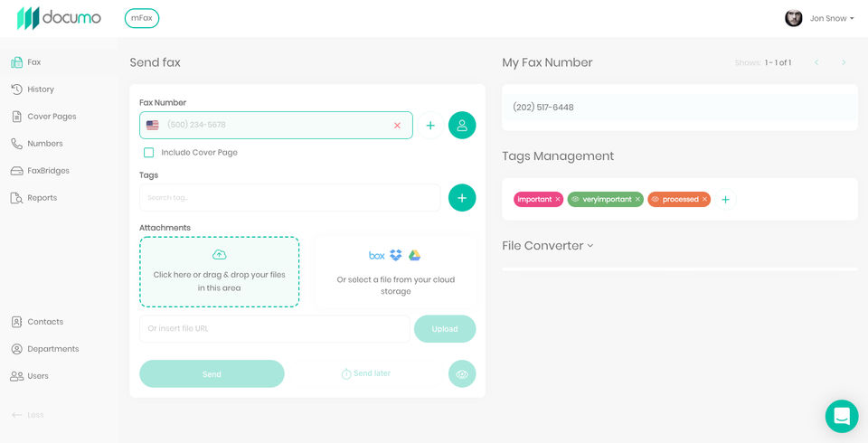The image size is (868, 443).
Task: Select Google Drive cloud storage icon
Action: point(415,255)
